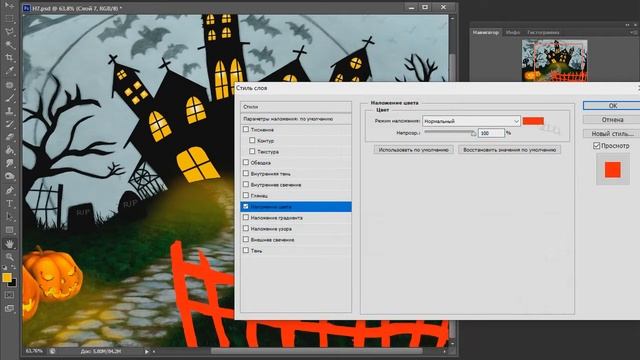Viewport: 640px width, 360px height.
Task: Toggle the Просмотр preview checkbox
Action: tap(596, 146)
